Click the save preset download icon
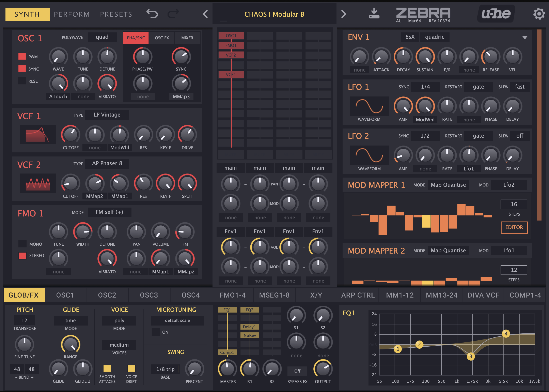 (374, 13)
